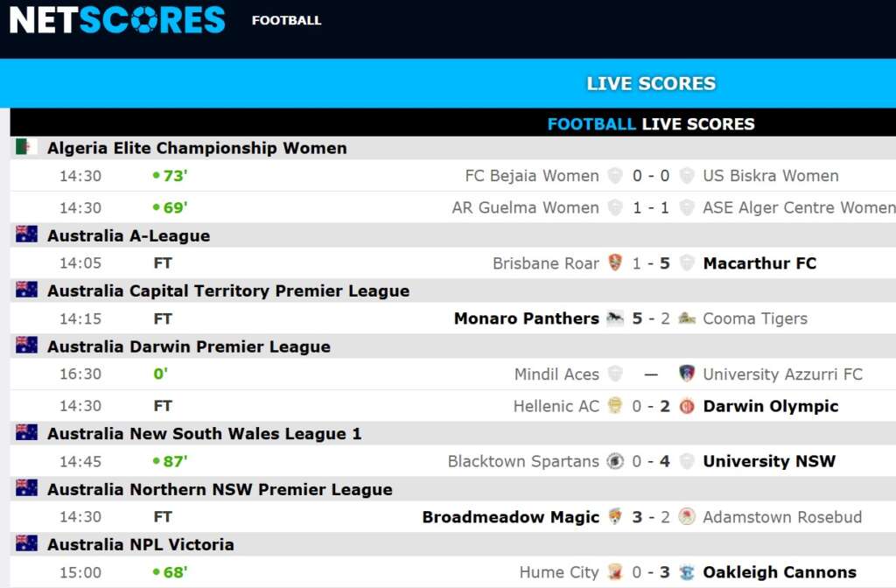
Task: Click the Oakleigh Cannons team crest
Action: pos(687,573)
